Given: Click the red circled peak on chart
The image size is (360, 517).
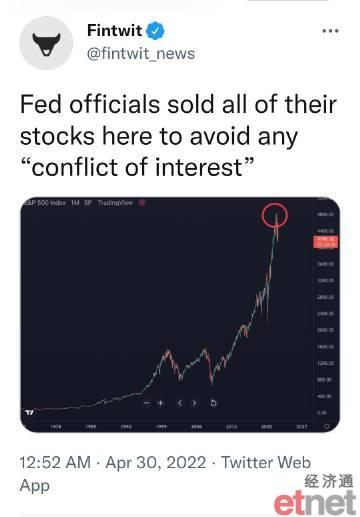Looking at the screenshot, I should tap(275, 215).
